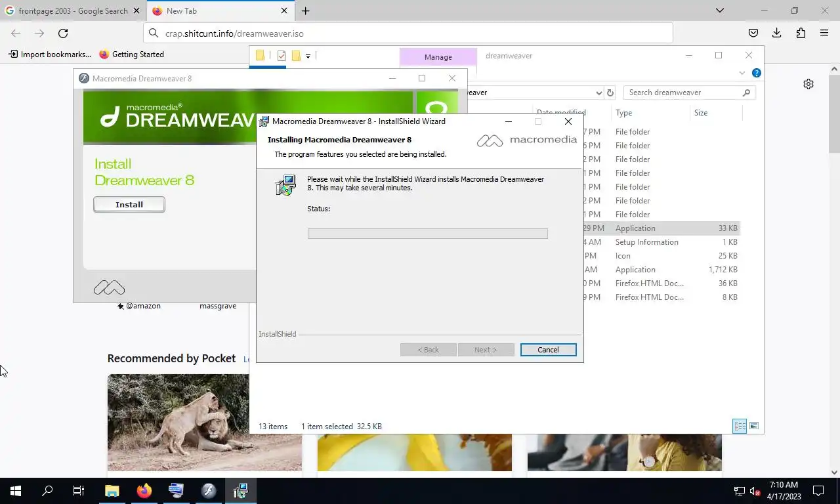Screen dimensions: 840x504
Task: Switch Explorer to details view icon
Action: (740, 426)
